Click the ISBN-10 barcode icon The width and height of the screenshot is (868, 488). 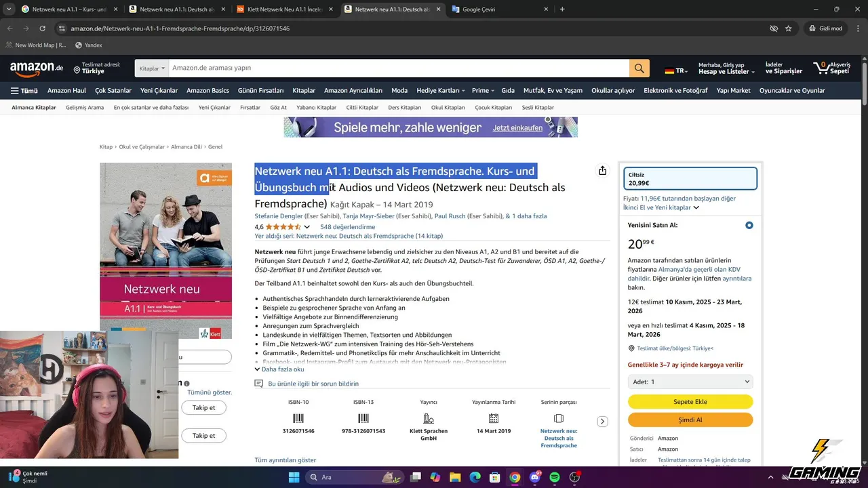(298, 418)
